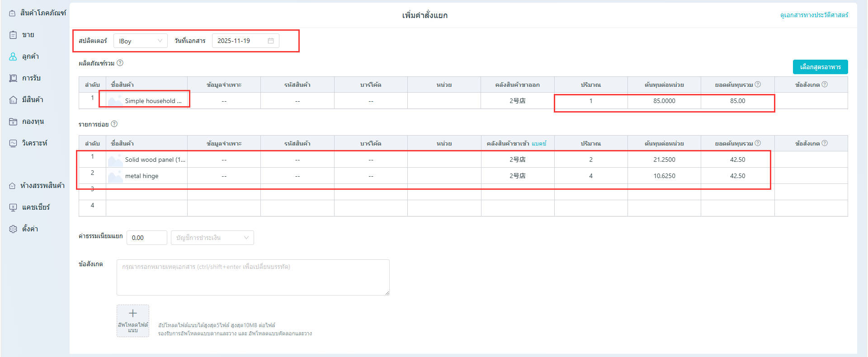
Task: Expand the บัญชีการชำระเงิน dropdown
Action: (x=212, y=238)
